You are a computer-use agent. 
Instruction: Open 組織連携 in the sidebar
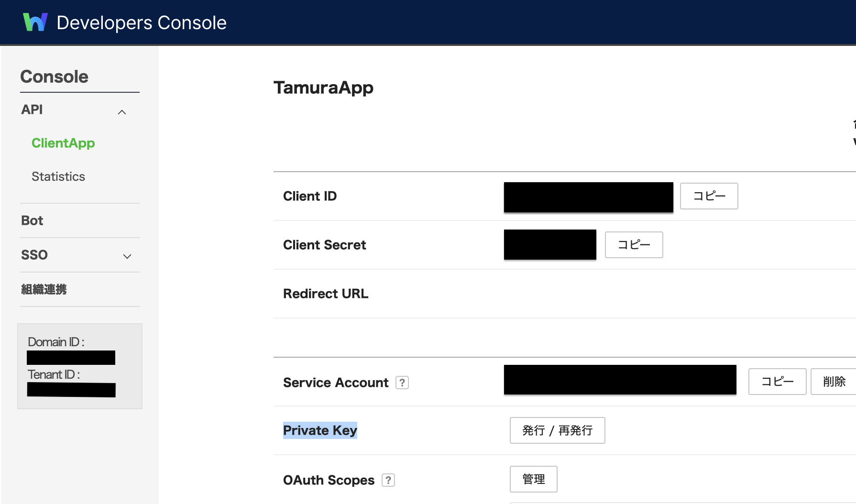point(44,289)
